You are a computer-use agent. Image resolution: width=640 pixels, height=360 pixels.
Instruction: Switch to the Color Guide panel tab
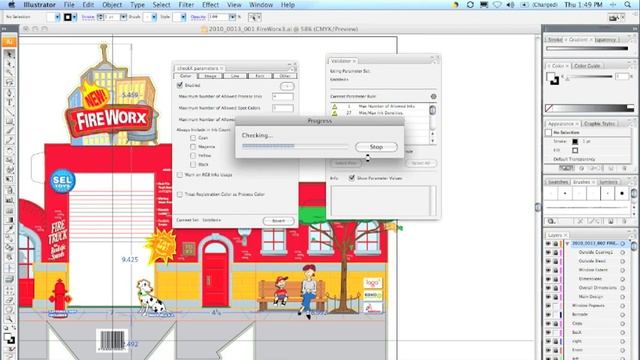[x=587, y=66]
